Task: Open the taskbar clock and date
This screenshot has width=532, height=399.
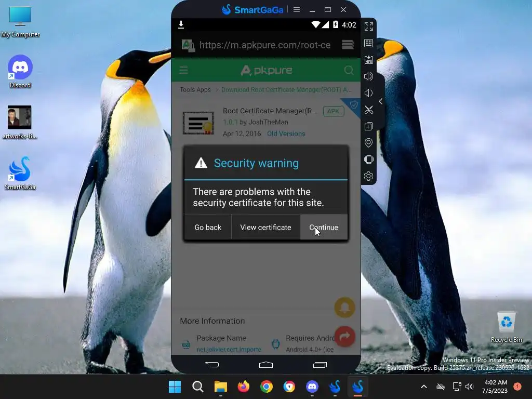Action: coord(495,387)
